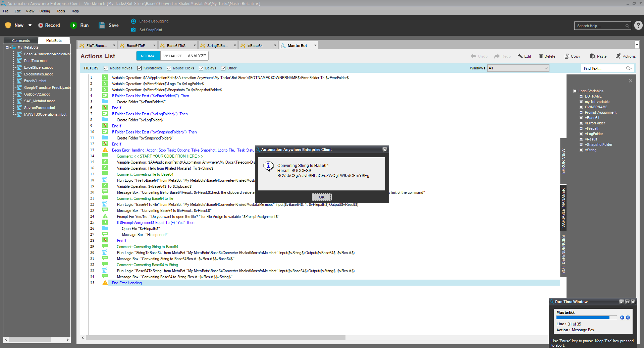Viewport: 644px width, 348px height.
Task: Open the tab list overflow dropdown
Action: pyautogui.click(x=637, y=45)
